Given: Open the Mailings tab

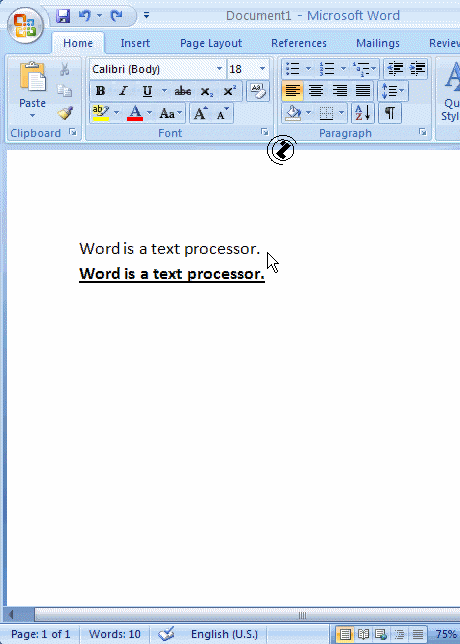Looking at the screenshot, I should coord(377,43).
